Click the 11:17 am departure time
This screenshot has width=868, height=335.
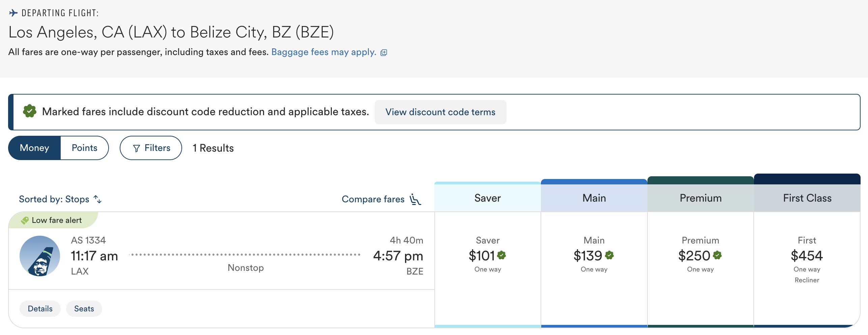pos(94,256)
